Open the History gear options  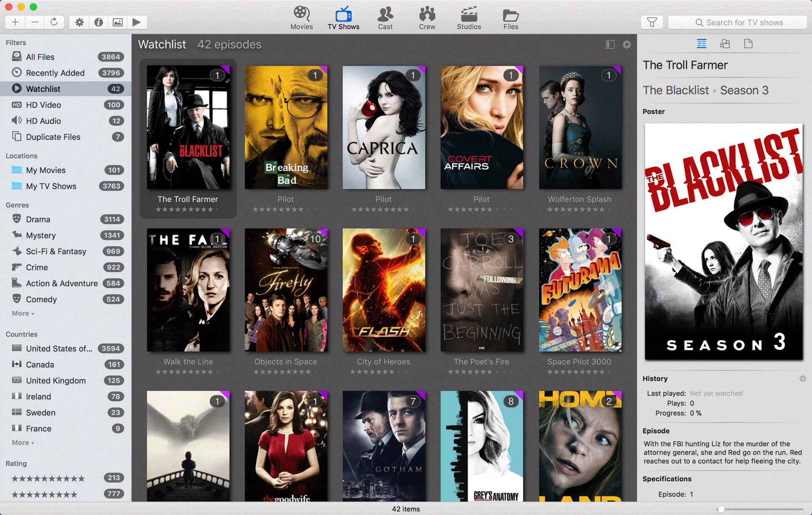tap(803, 379)
